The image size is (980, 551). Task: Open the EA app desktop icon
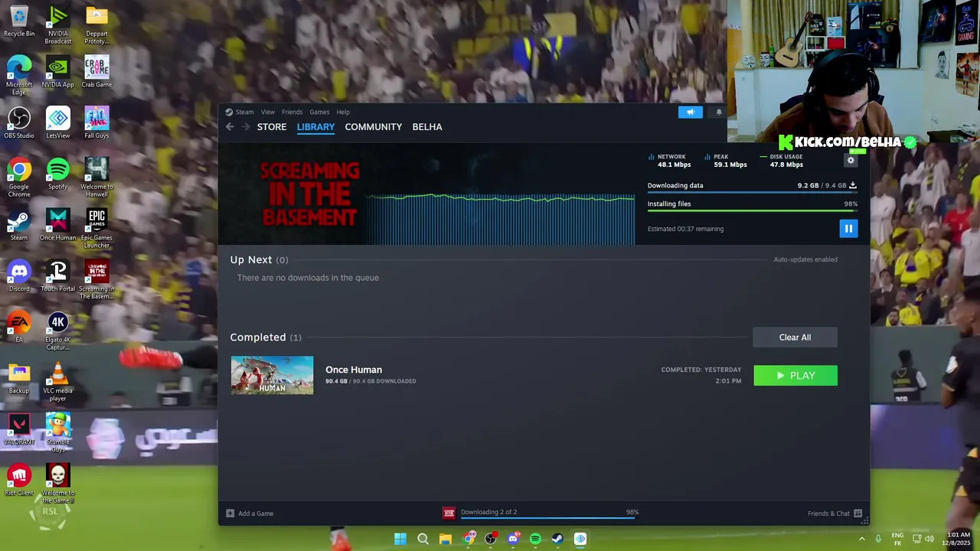pos(19,328)
